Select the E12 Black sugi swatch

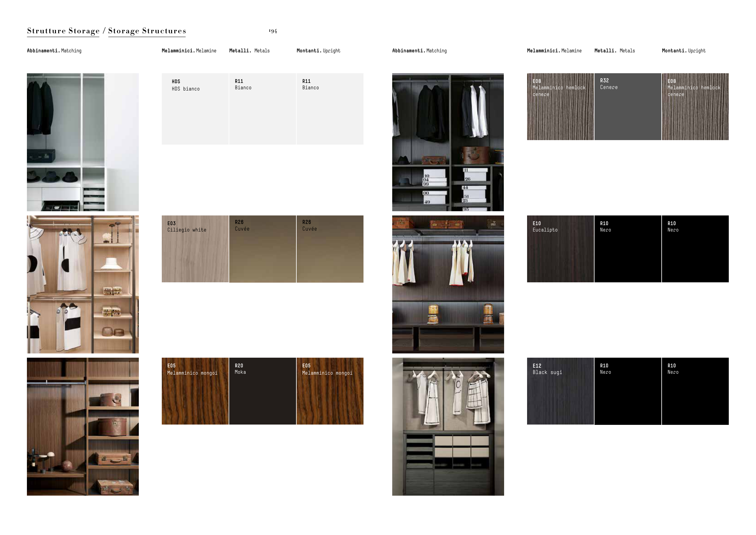coord(560,391)
